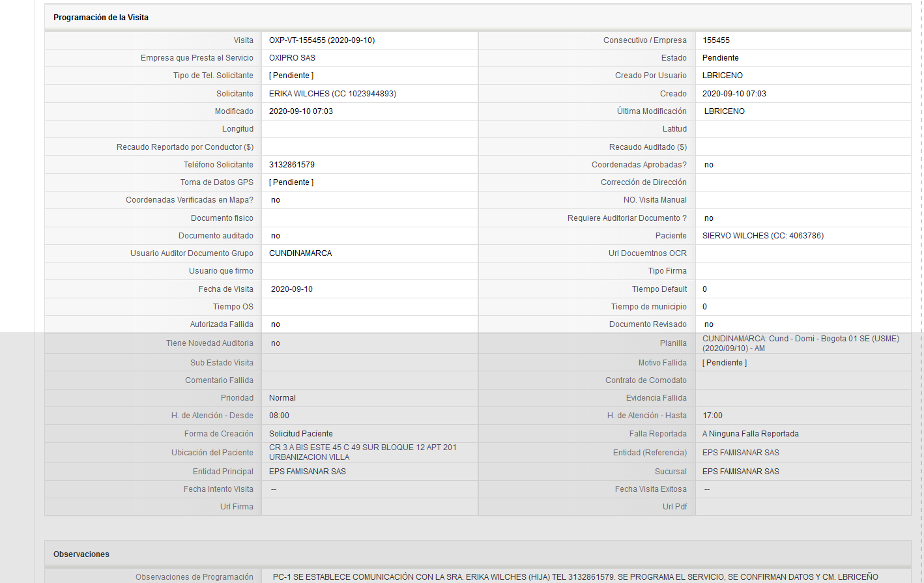Click the Comentario Fallida label

click(219, 380)
